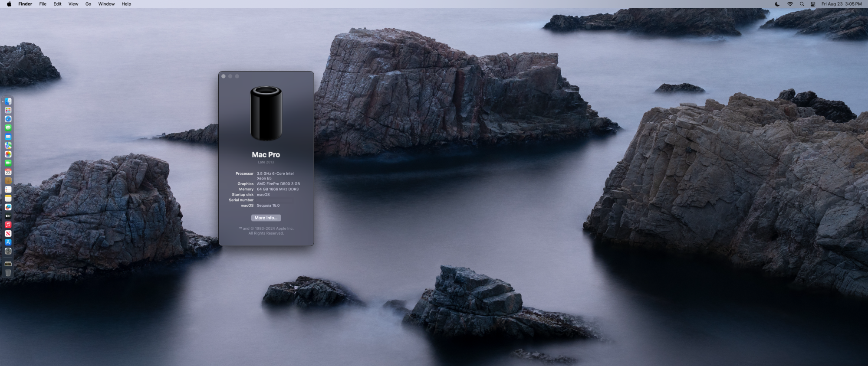868x366 pixels.
Task: Click the graphics value 'AMD FirePro D500 3 GB'
Action: (278, 184)
